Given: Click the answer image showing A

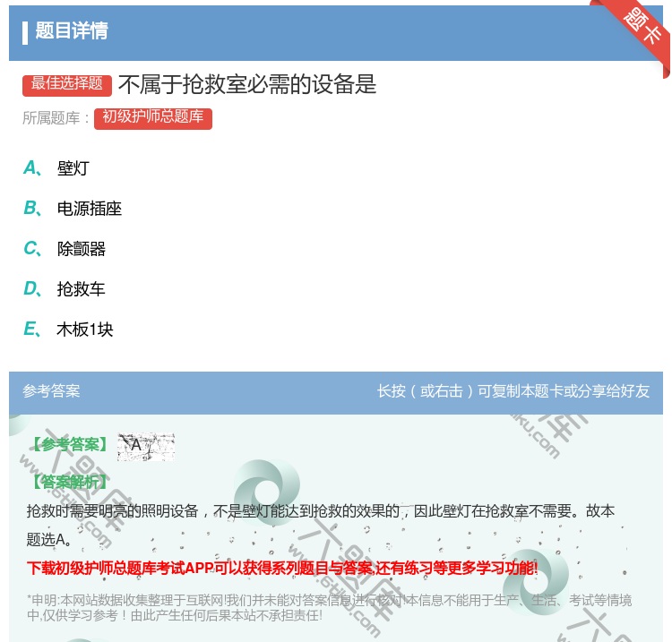Looking at the screenshot, I should pyautogui.click(x=146, y=446).
